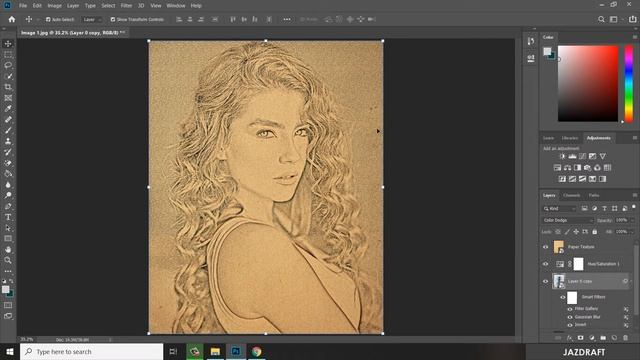
Task: Select the Zoom tool in toolbox
Action: pos(8,260)
